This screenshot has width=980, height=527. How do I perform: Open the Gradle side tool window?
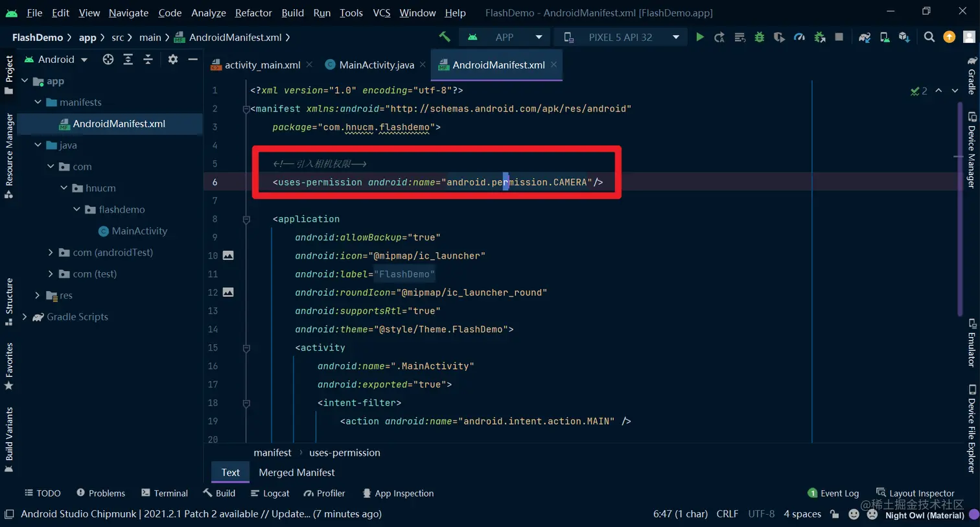[972, 76]
